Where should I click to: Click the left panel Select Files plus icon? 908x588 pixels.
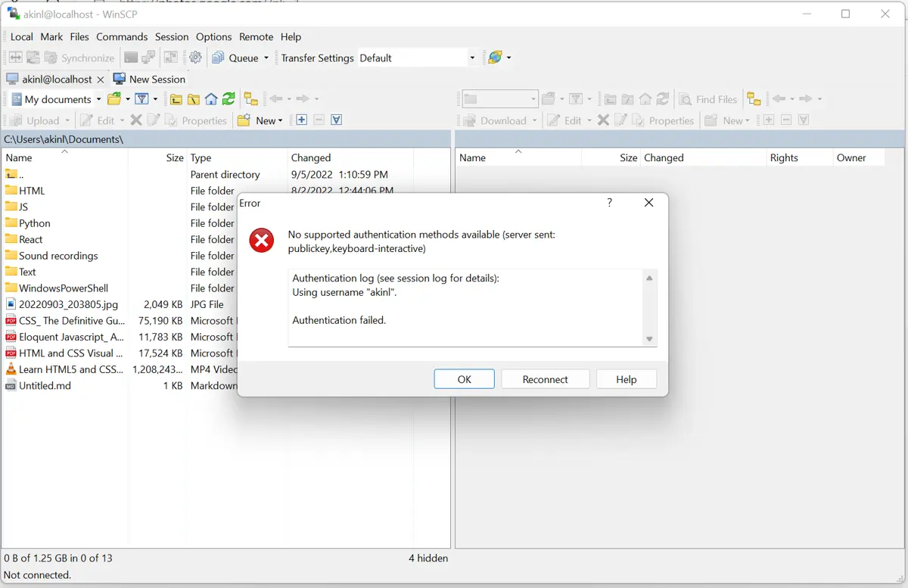[x=301, y=120]
